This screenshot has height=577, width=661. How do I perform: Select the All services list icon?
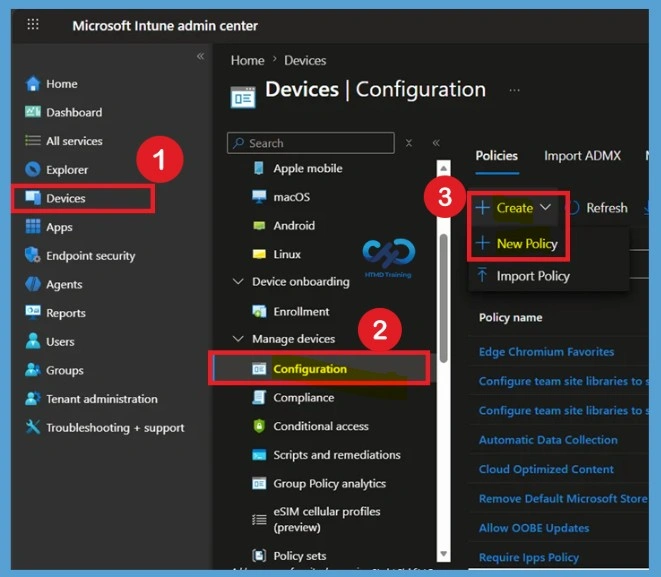click(x=33, y=141)
